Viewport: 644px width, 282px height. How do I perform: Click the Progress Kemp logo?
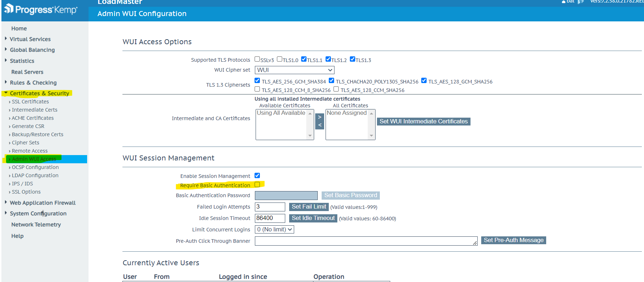[x=41, y=9]
